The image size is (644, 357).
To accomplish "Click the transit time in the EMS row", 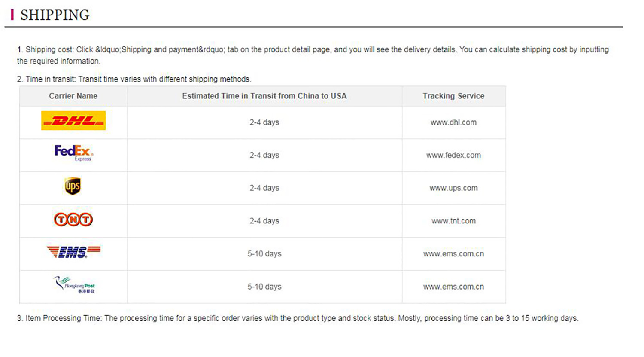I will 264,254.
